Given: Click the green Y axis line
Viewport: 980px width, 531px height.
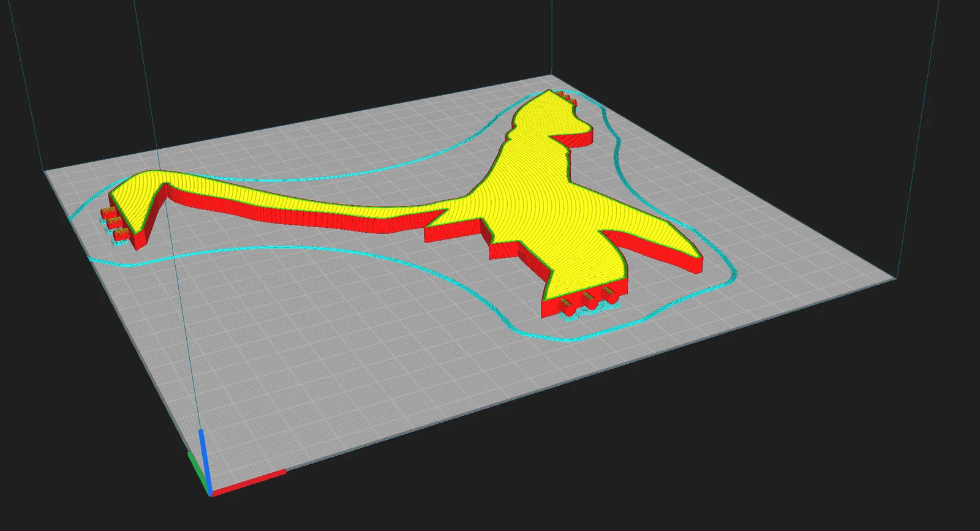Looking at the screenshot, I should click(197, 472).
